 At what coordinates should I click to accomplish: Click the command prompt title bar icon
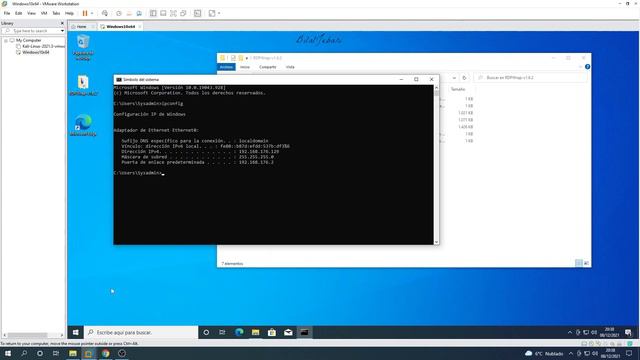(x=119, y=80)
